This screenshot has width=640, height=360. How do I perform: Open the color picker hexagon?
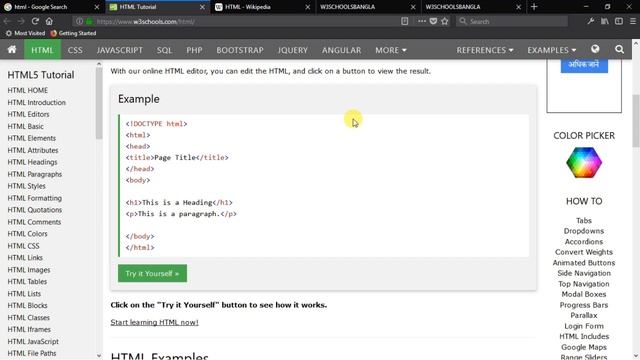click(584, 162)
